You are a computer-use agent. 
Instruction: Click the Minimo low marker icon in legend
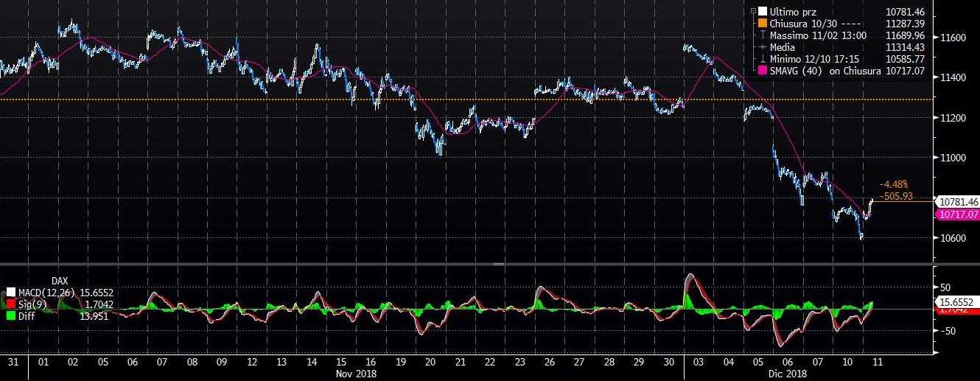(762, 59)
